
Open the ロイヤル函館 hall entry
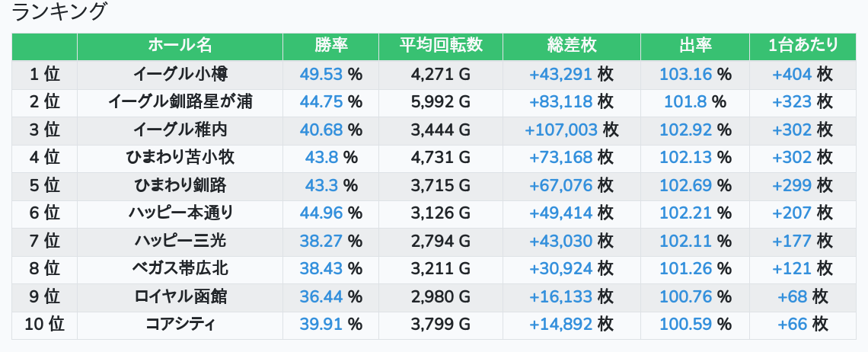(x=180, y=296)
